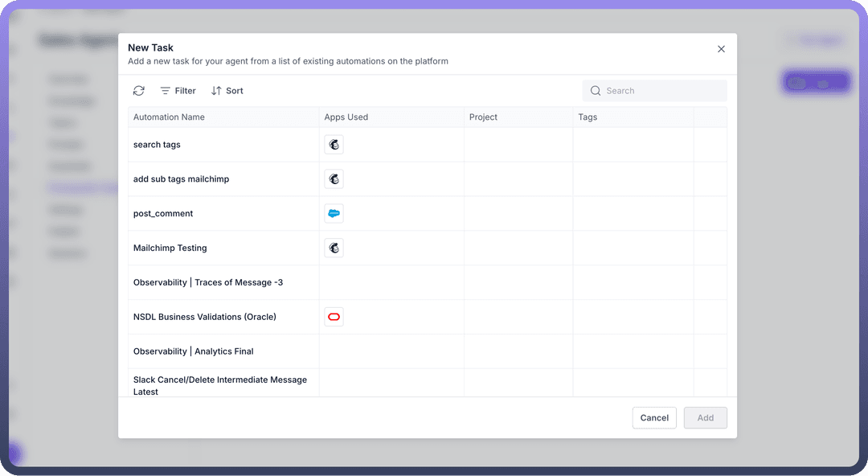Click the Automation Name column header

(169, 117)
